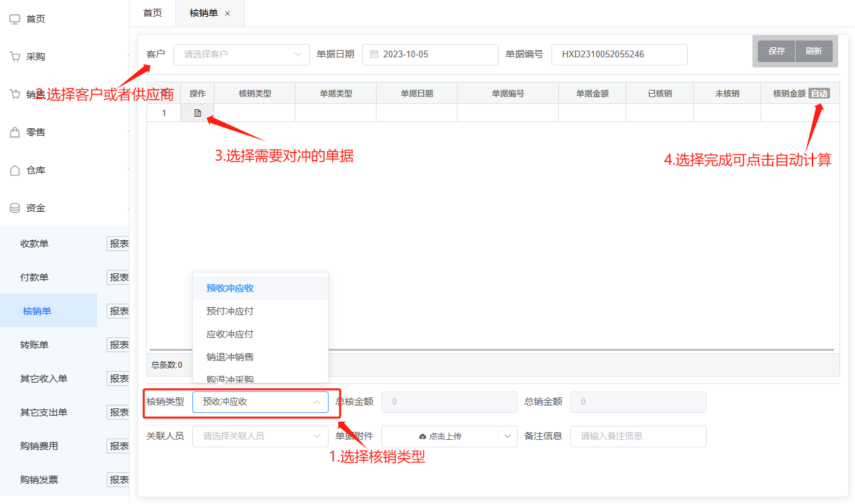The width and height of the screenshot is (855, 504).
Task: Open the arrow next to 点击上传
Action: (x=507, y=437)
